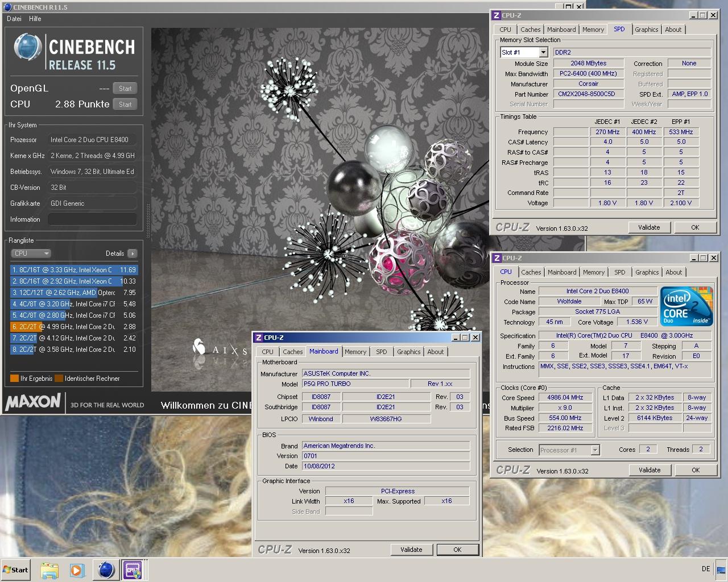Switch to SPD tab in Mainboard window

tap(382, 352)
